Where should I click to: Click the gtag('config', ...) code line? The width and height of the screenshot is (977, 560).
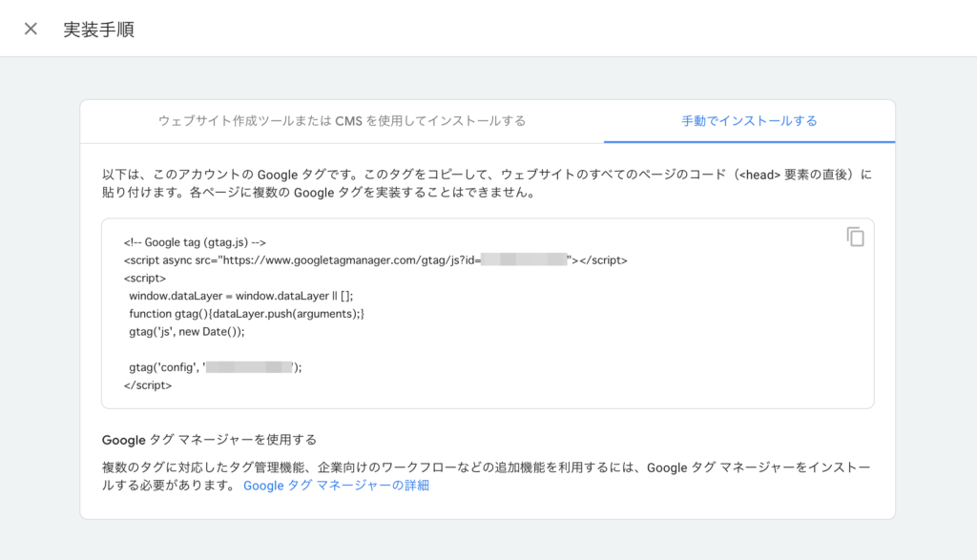click(215, 367)
